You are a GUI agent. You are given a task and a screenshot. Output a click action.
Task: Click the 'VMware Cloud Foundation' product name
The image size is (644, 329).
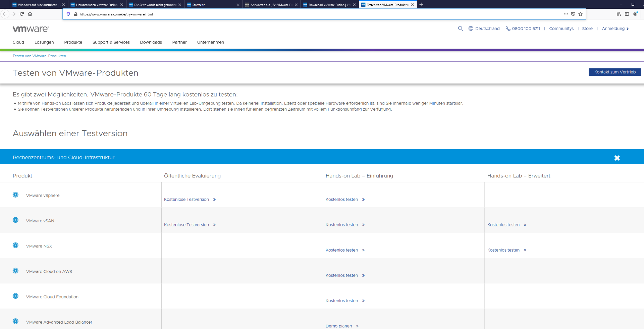(52, 297)
